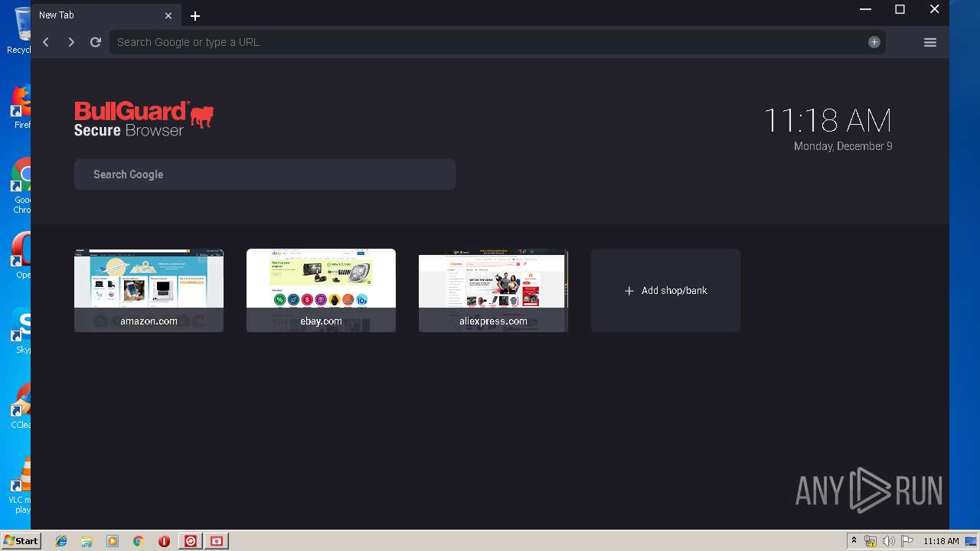Open a new tab with the plus button
Image resolution: width=980 pixels, height=551 pixels.
pyautogui.click(x=195, y=15)
